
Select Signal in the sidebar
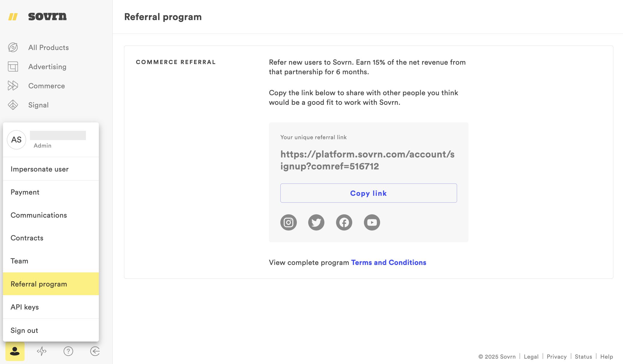[x=38, y=105]
